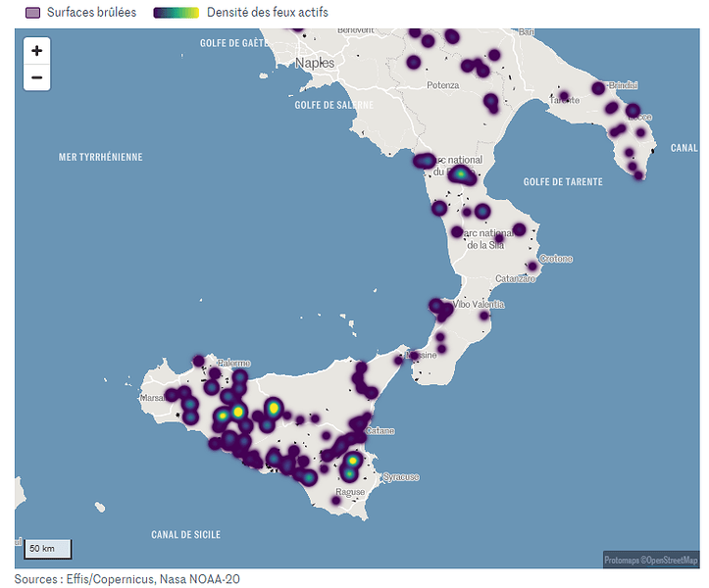
Task: Select the Catane city label
Action: (380, 431)
